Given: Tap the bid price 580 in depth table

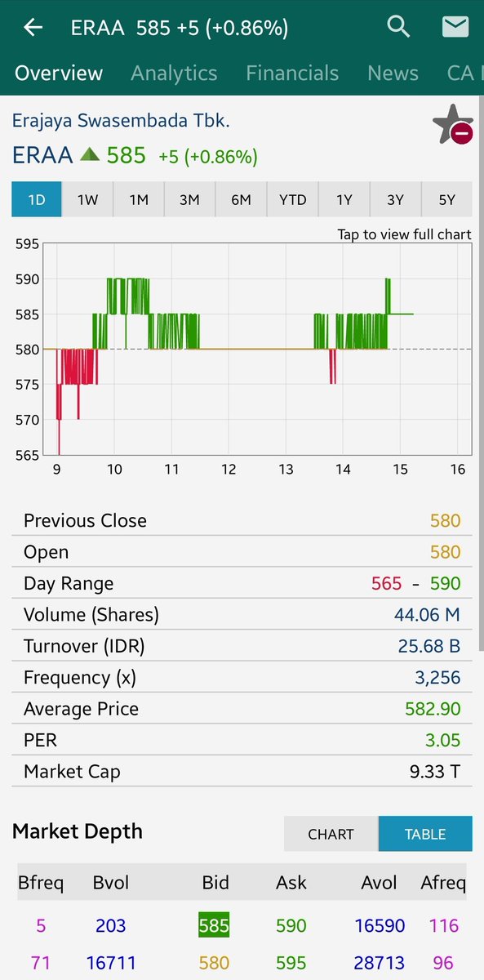Looking at the screenshot, I should point(214,963).
